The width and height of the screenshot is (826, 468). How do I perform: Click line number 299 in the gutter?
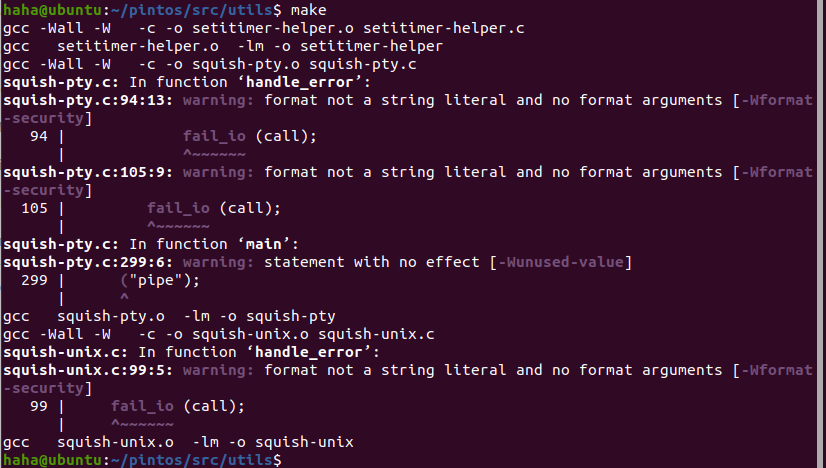pos(35,280)
